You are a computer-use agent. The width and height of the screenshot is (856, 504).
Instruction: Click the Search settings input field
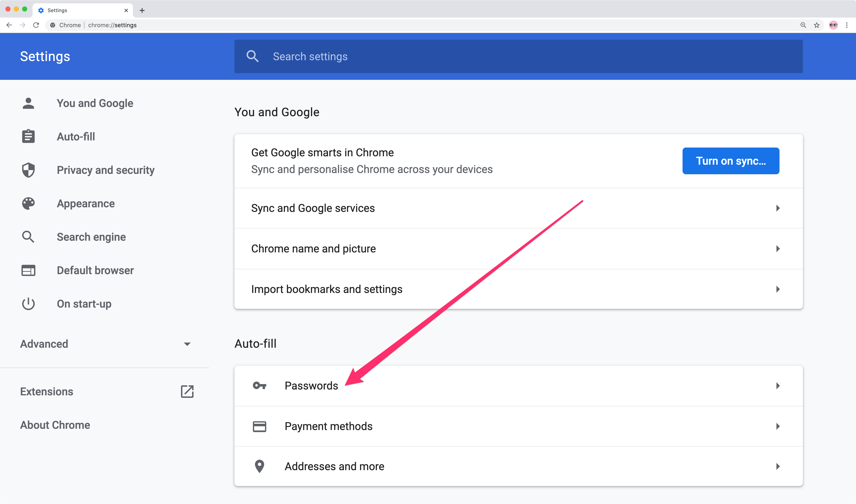[518, 56]
